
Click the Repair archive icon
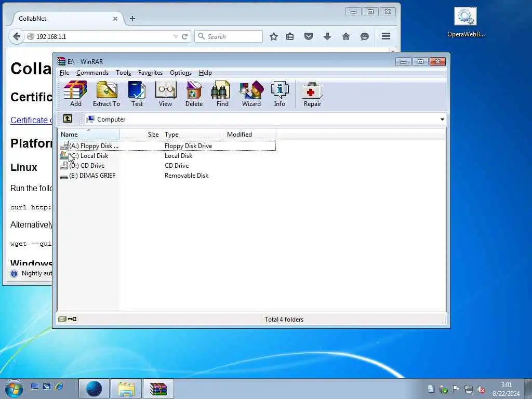(312, 94)
